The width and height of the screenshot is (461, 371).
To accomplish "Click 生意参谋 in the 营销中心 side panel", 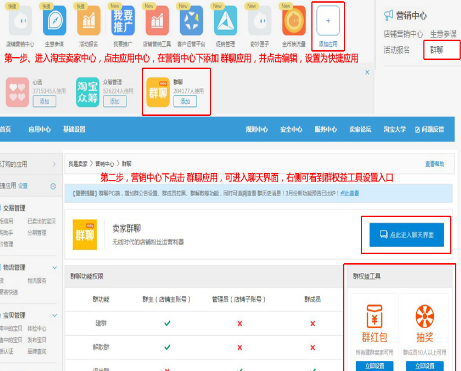I will click(443, 34).
